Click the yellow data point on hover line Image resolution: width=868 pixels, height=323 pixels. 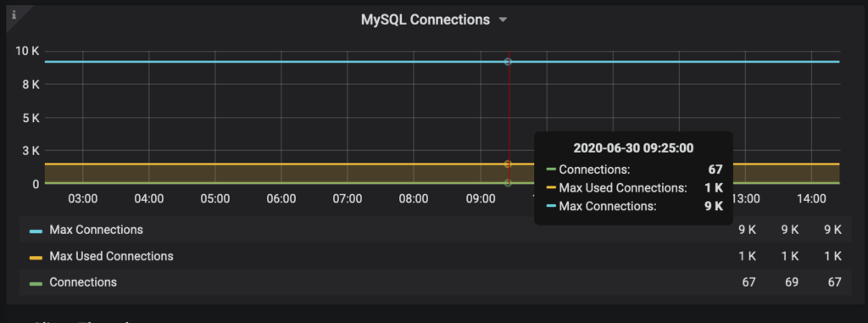tap(508, 164)
